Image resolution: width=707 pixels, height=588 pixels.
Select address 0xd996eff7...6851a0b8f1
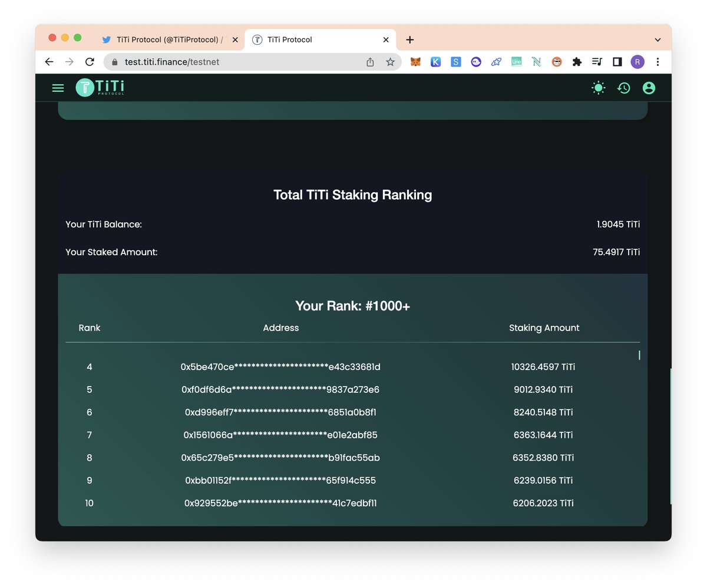pyautogui.click(x=280, y=412)
